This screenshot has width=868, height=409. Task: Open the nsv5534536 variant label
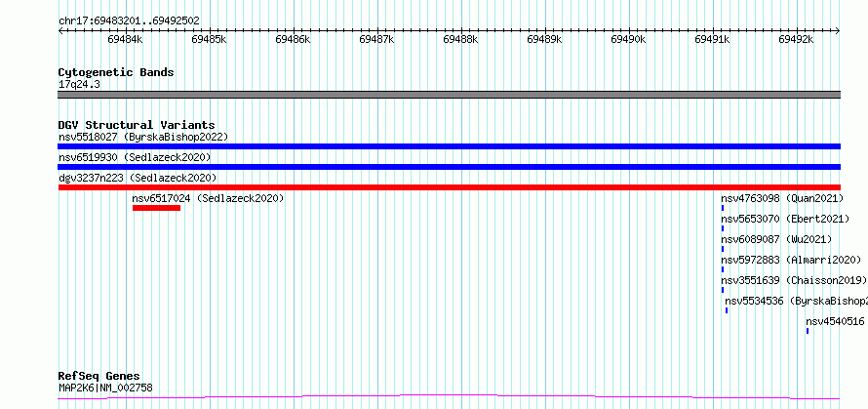point(796,301)
